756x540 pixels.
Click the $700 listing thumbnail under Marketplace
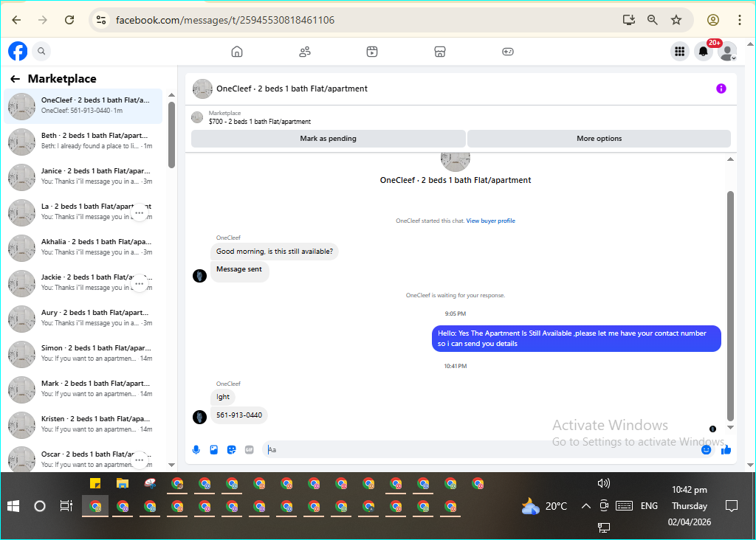[x=197, y=117]
